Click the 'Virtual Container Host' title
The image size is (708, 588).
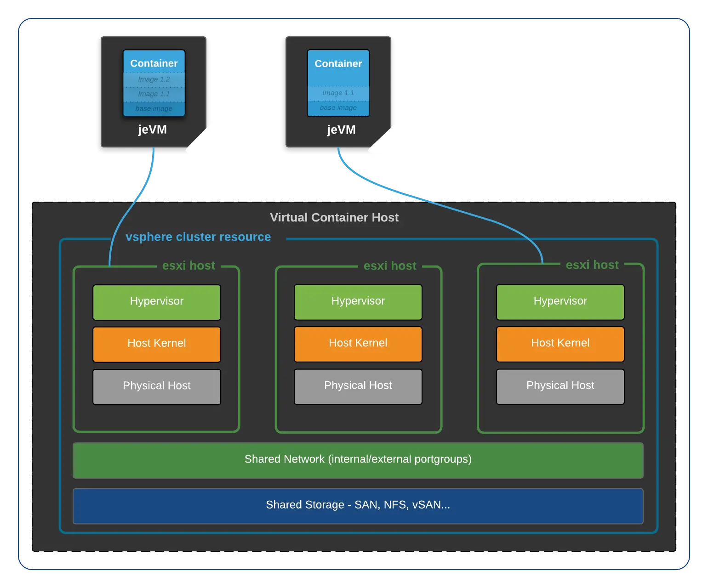334,217
